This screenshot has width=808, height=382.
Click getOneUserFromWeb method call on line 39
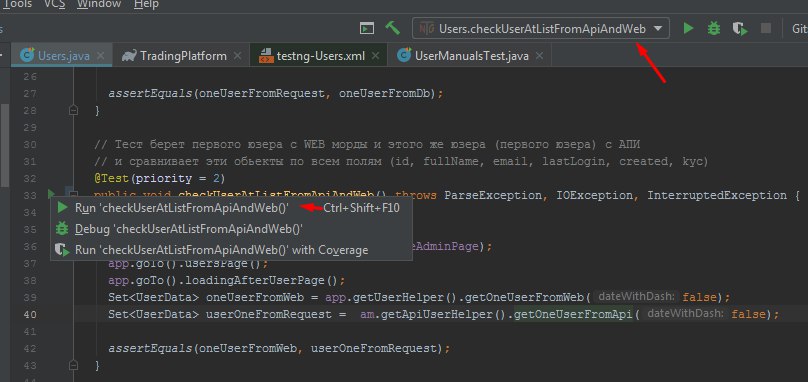[x=524, y=297]
